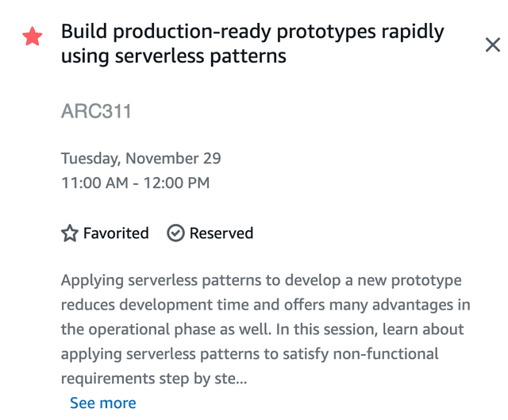Close the session details panel
Screen dimensions: 508x420
click(x=493, y=44)
